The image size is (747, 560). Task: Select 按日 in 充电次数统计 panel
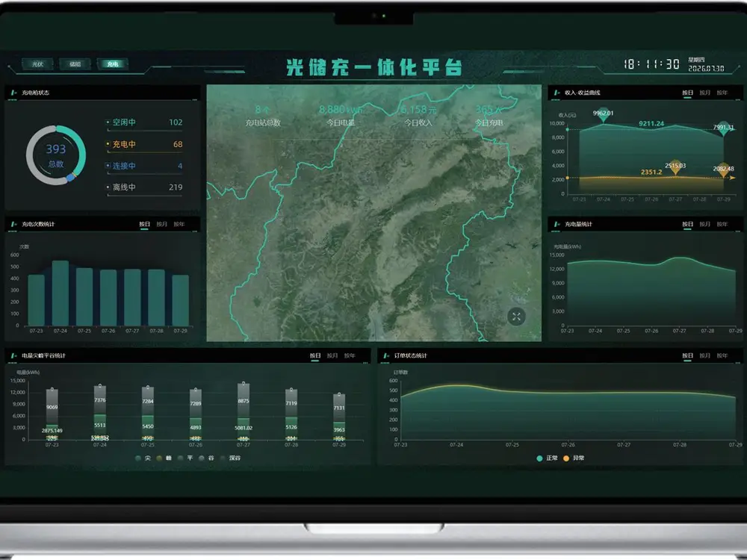144,224
